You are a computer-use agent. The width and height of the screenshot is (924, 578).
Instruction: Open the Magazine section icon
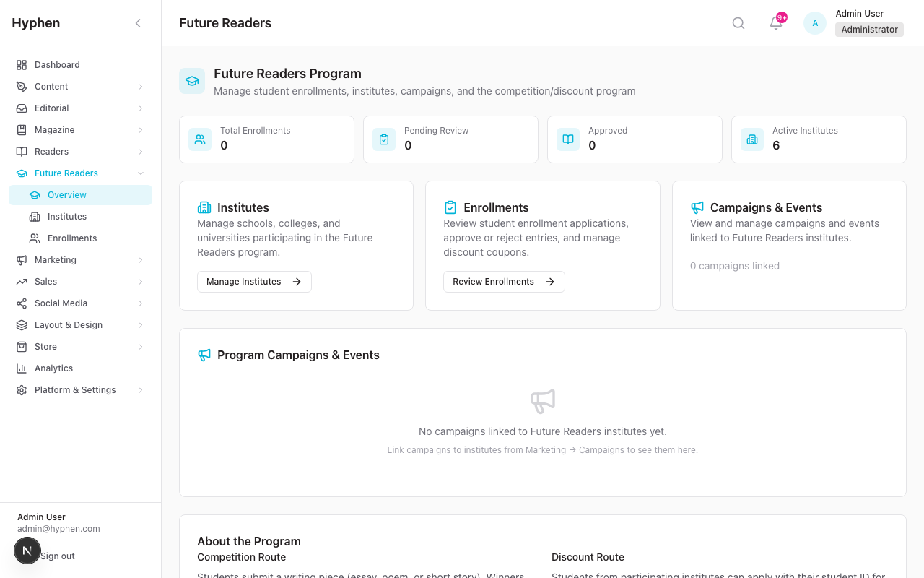pos(20,129)
